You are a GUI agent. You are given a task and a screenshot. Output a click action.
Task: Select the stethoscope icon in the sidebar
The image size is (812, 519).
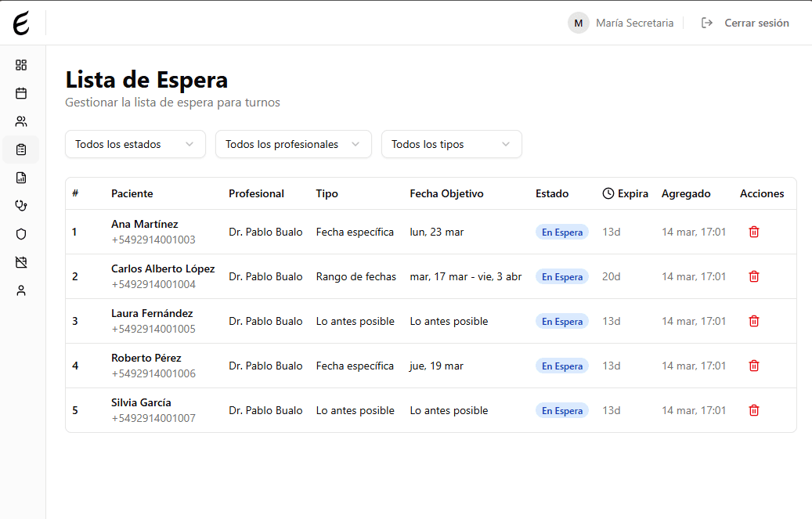21,206
